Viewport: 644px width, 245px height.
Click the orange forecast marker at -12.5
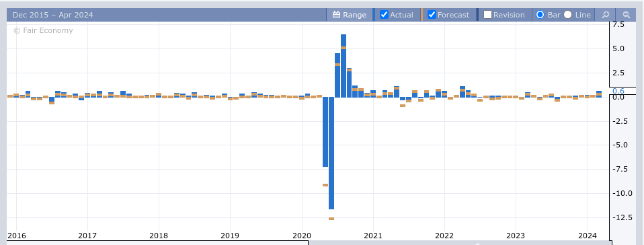(331, 219)
